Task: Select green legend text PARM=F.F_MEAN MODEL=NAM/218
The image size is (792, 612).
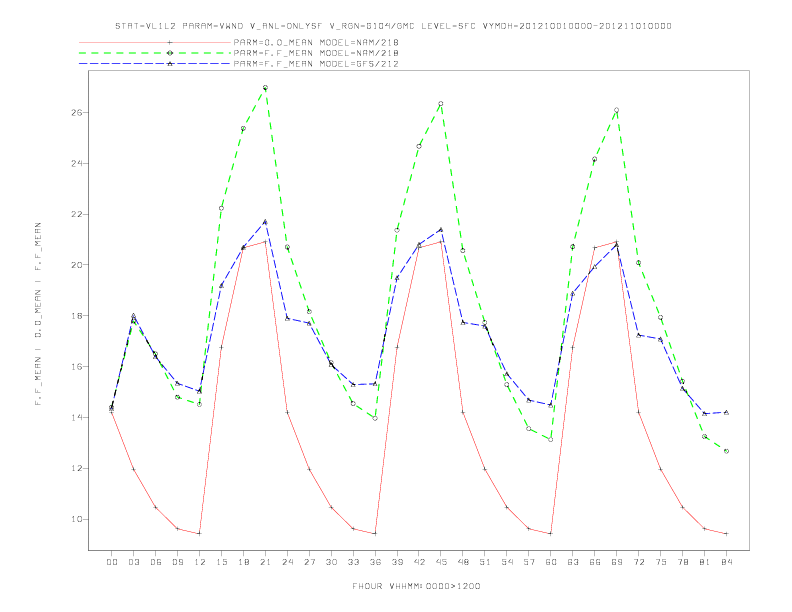Action: pyautogui.click(x=316, y=53)
